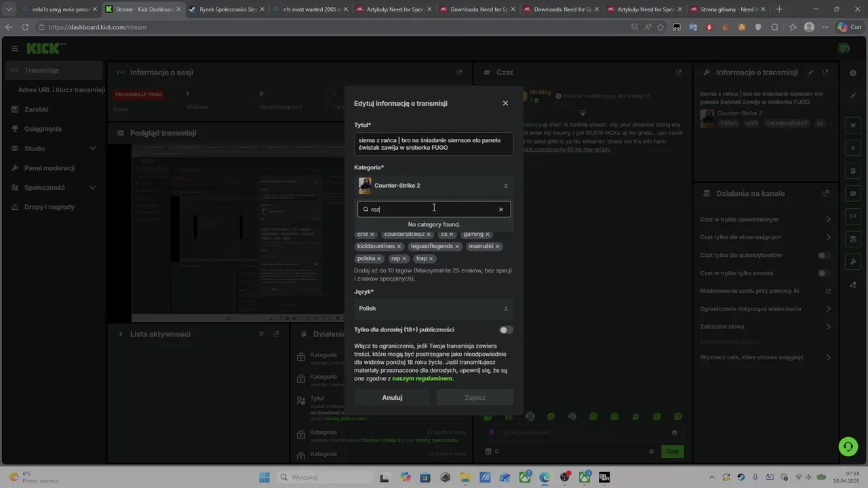Pop out the Informacje o sesji panel
The height and width of the screenshot is (488, 868).
point(459,73)
